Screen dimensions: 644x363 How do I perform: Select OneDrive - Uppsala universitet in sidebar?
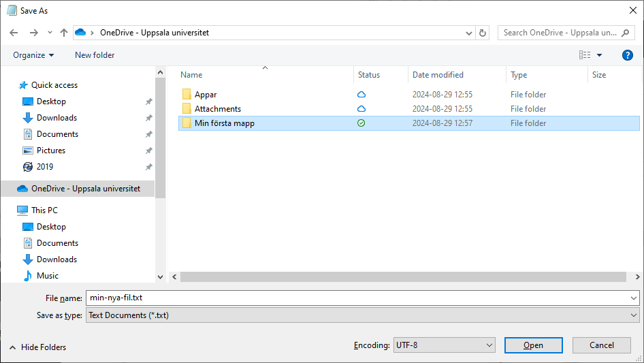(x=78, y=189)
